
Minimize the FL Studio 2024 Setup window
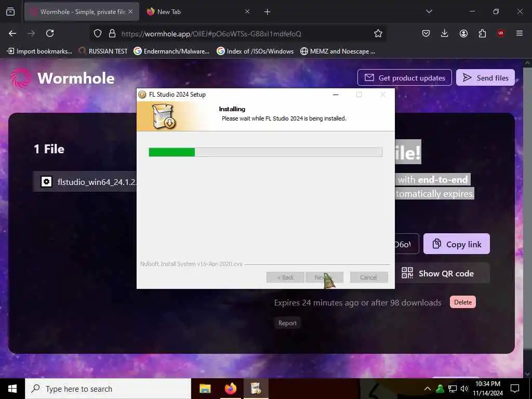click(x=336, y=95)
